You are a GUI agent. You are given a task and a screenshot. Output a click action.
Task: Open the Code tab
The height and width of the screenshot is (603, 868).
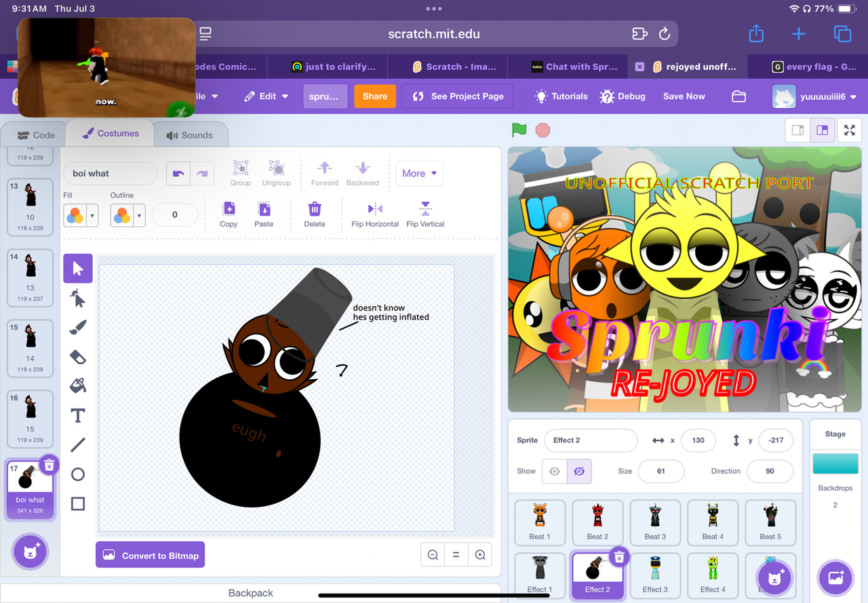pyautogui.click(x=36, y=135)
